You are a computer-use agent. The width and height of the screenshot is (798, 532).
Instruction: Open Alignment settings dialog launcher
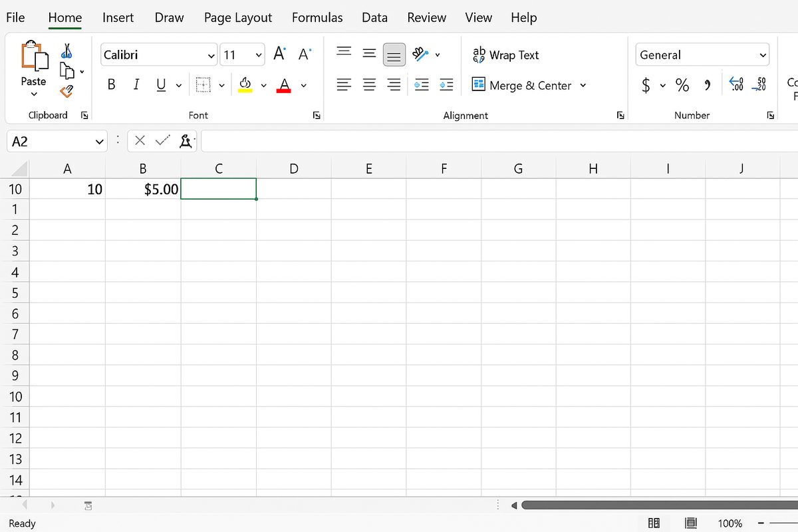point(620,115)
